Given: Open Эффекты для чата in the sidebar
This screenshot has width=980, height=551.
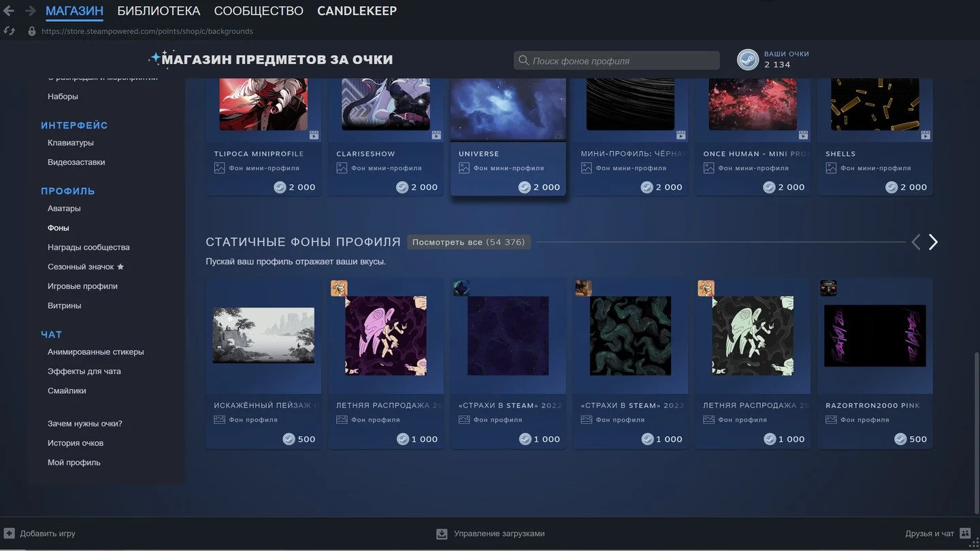Looking at the screenshot, I should 84,371.
